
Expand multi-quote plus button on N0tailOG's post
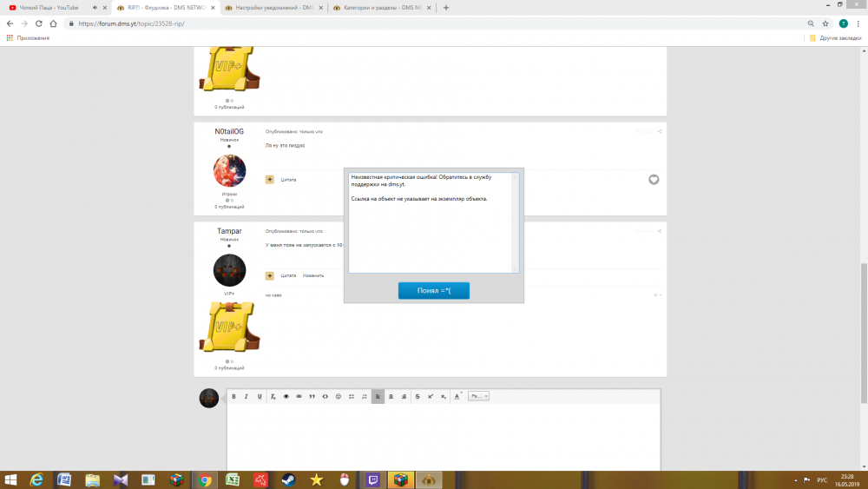[x=270, y=180]
